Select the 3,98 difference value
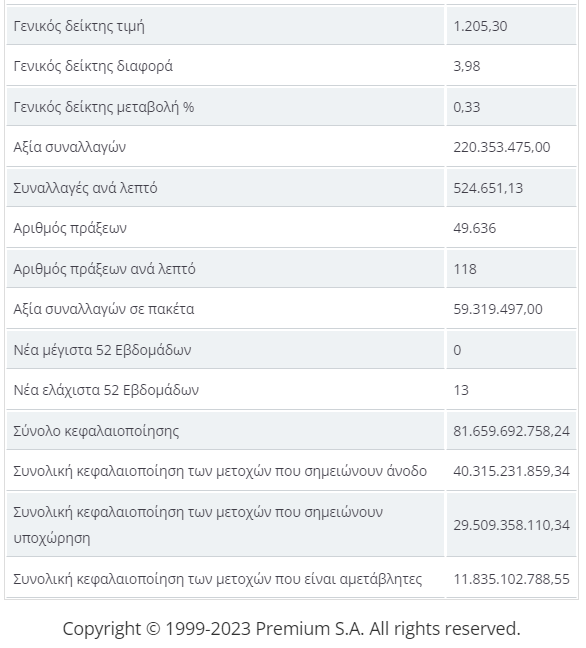 467,66
